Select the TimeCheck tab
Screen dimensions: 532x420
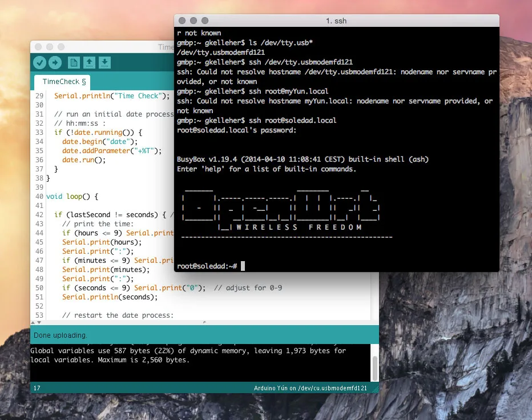61,82
